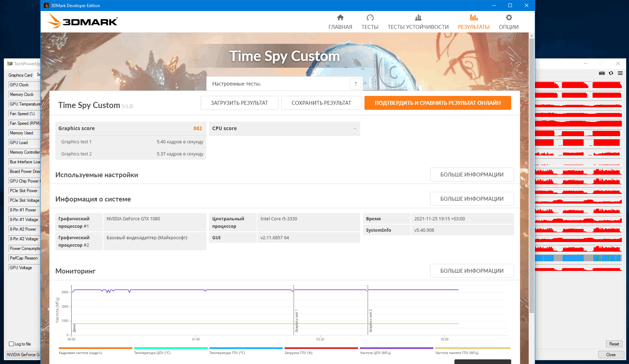The width and height of the screenshot is (629, 364).
Task: Select Graphics Card tab in TechPowerUp
Action: (x=20, y=75)
